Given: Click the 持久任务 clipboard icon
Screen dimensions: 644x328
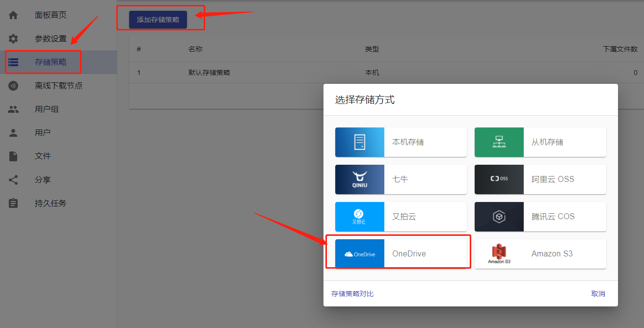Looking at the screenshot, I should (13, 203).
